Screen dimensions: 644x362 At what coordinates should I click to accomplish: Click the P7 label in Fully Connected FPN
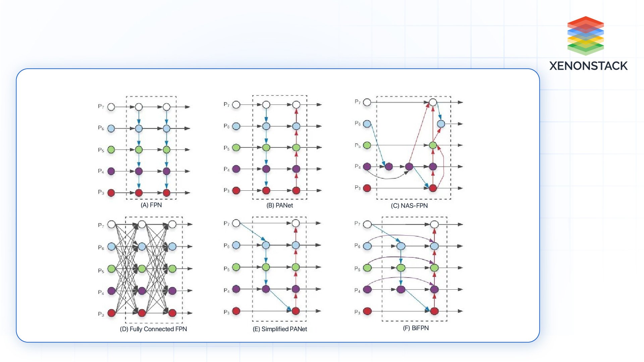pyautogui.click(x=101, y=225)
